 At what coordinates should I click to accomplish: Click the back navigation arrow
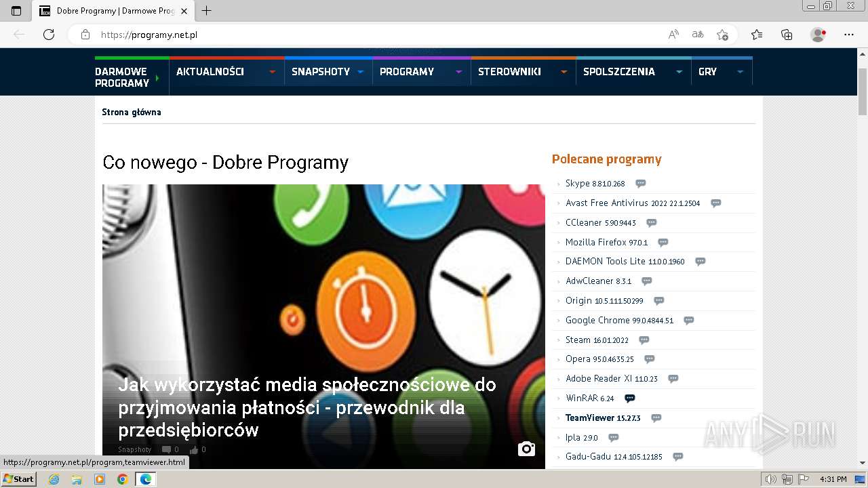(x=19, y=35)
